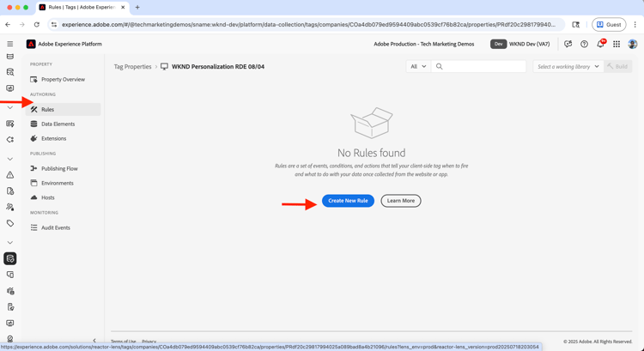Viewport: 644px width, 351px height.
Task: Click the Build button
Action: (x=617, y=66)
